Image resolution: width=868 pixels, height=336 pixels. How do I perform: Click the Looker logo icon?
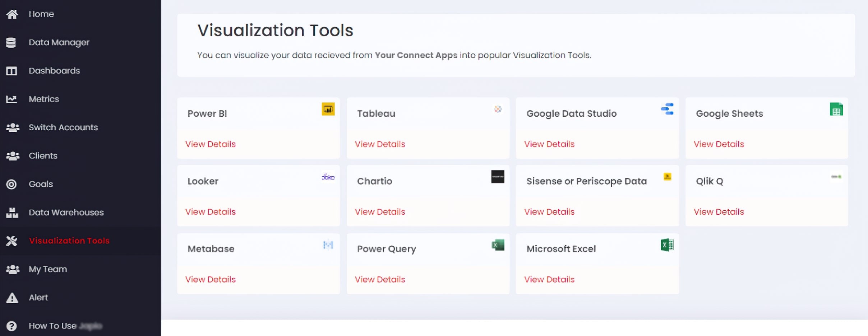tap(328, 177)
